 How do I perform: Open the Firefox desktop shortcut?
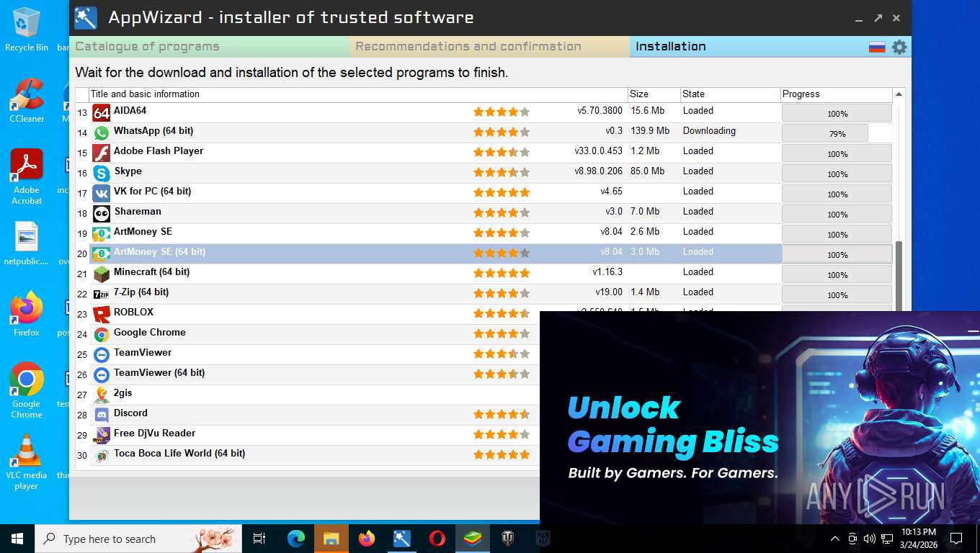[x=27, y=315]
